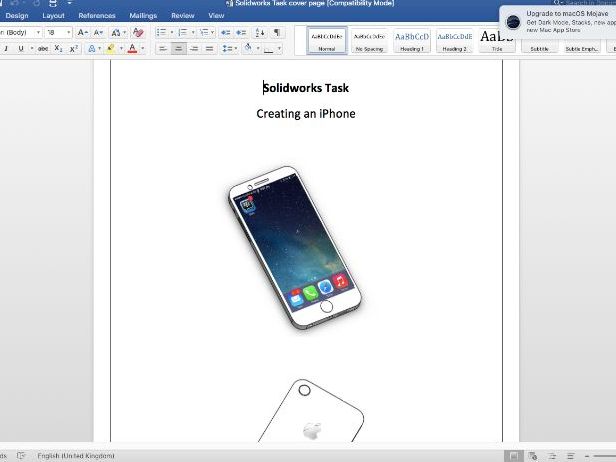
Task: Apply the Title style
Action: pyautogui.click(x=497, y=40)
